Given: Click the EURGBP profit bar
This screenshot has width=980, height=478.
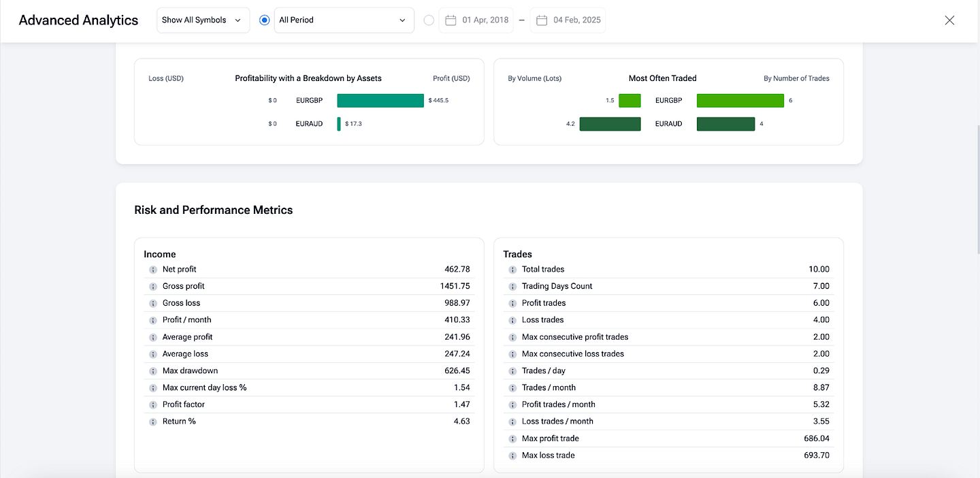Looking at the screenshot, I should [380, 101].
